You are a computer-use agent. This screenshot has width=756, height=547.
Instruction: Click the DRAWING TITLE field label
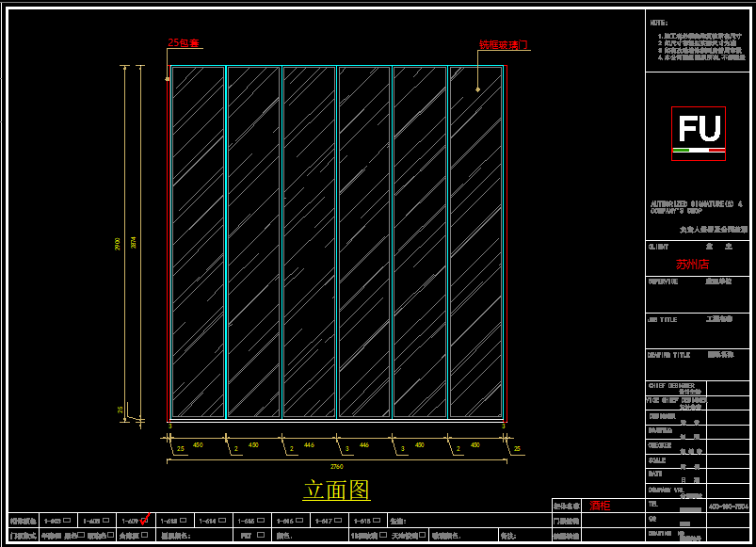[669, 355]
